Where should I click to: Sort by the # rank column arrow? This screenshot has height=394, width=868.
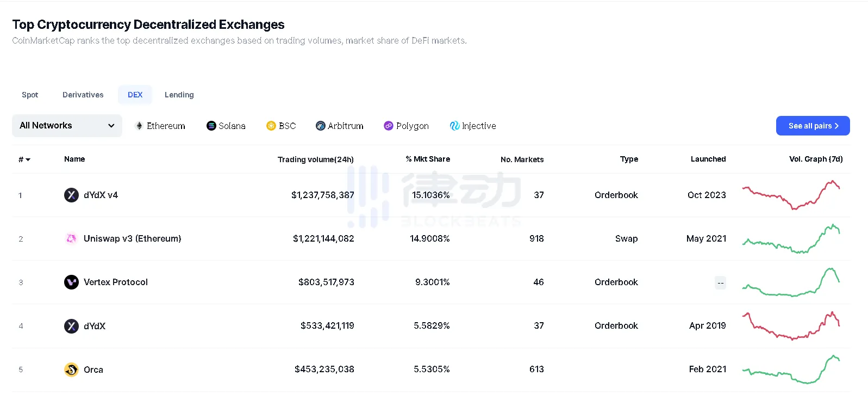[x=28, y=159]
